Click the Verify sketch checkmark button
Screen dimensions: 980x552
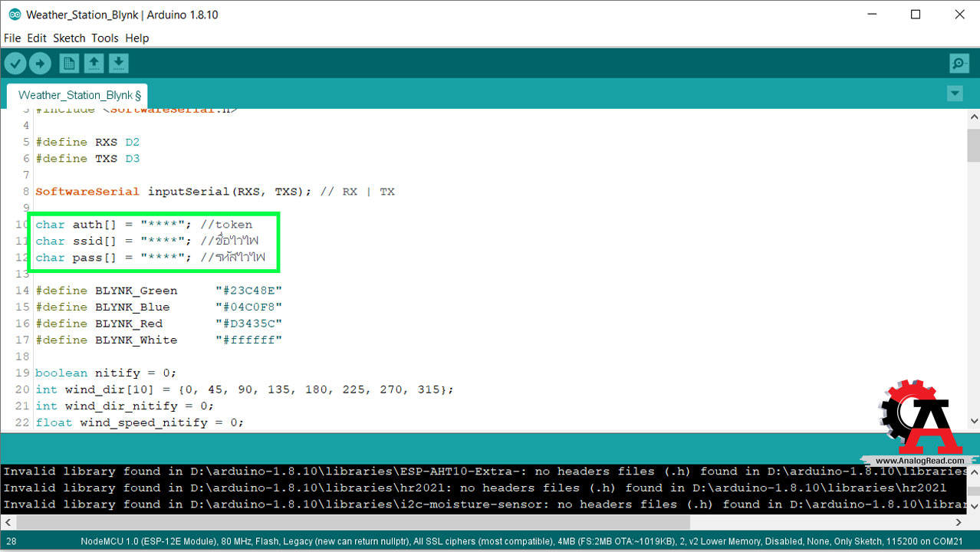[15, 63]
